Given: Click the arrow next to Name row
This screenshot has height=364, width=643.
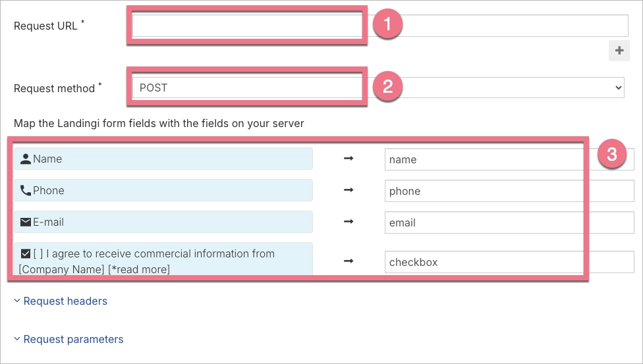Looking at the screenshot, I should pyautogui.click(x=349, y=159).
